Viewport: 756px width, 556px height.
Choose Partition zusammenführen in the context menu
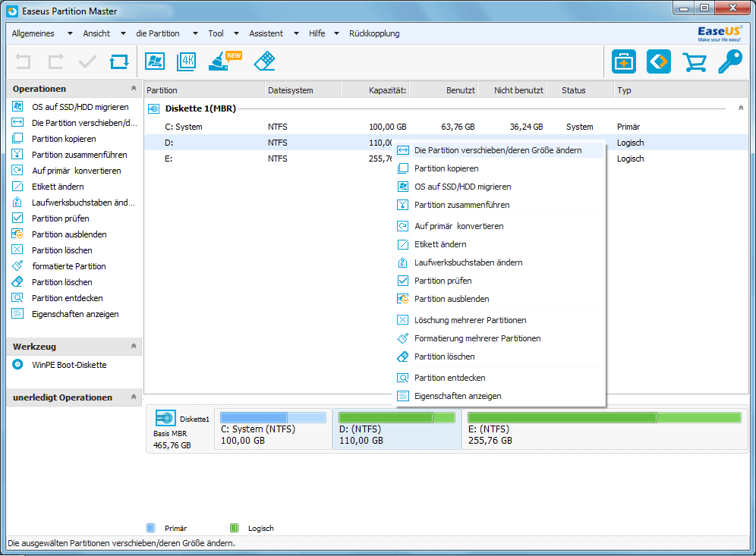[x=499, y=205]
